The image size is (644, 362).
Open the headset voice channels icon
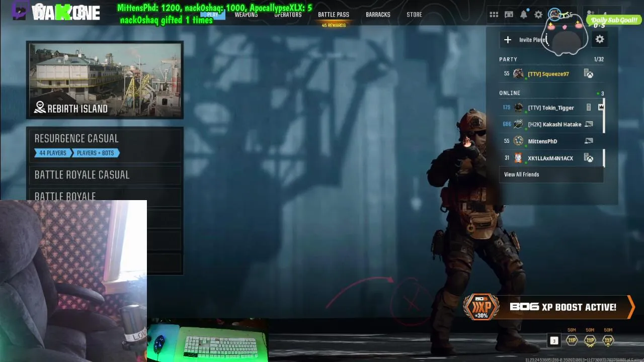pyautogui.click(x=509, y=15)
